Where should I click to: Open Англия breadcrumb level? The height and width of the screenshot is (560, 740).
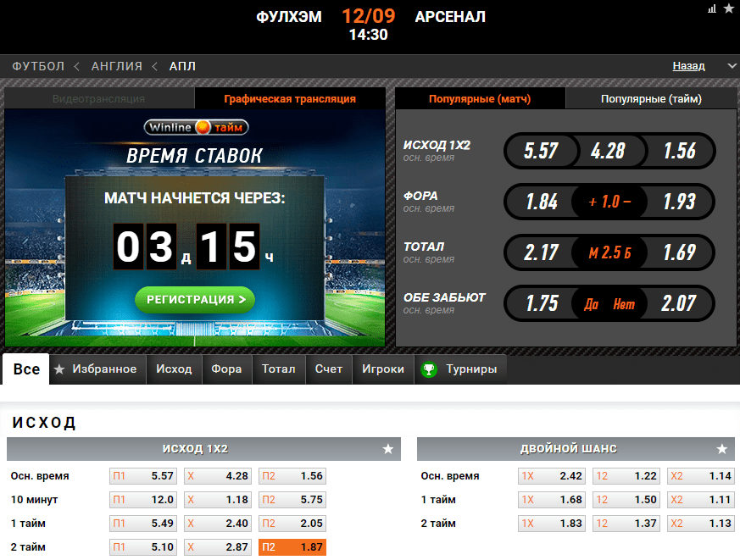(x=117, y=66)
